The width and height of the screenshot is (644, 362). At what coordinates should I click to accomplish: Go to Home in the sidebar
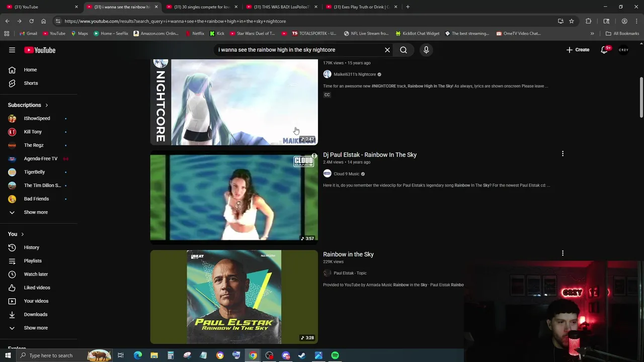(30, 70)
